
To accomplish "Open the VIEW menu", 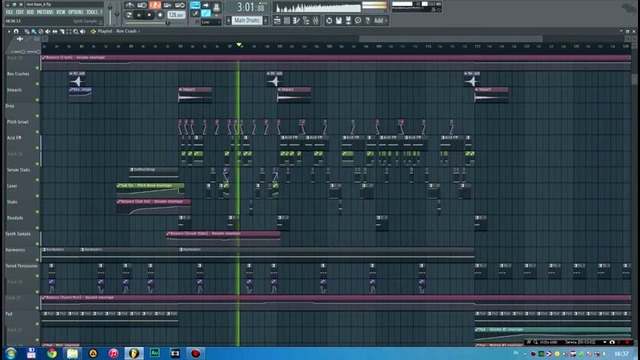I will 61,12.
